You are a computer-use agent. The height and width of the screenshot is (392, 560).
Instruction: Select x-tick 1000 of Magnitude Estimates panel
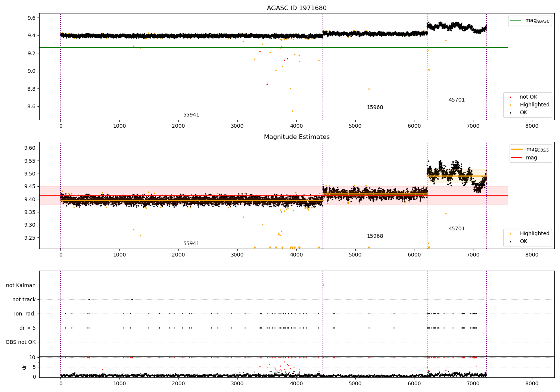tap(119, 255)
